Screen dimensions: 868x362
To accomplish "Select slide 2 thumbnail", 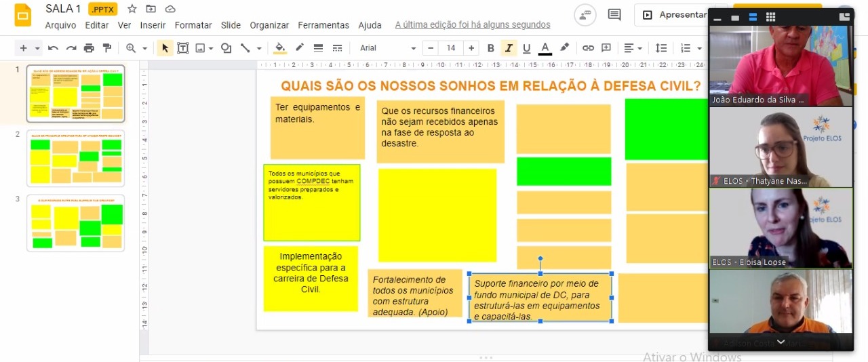I will (x=76, y=159).
